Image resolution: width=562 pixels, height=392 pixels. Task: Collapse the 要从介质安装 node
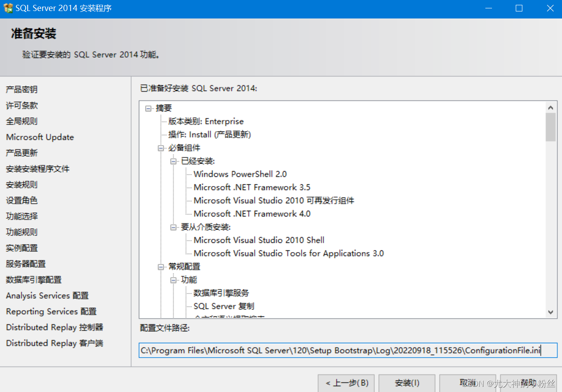[173, 227]
